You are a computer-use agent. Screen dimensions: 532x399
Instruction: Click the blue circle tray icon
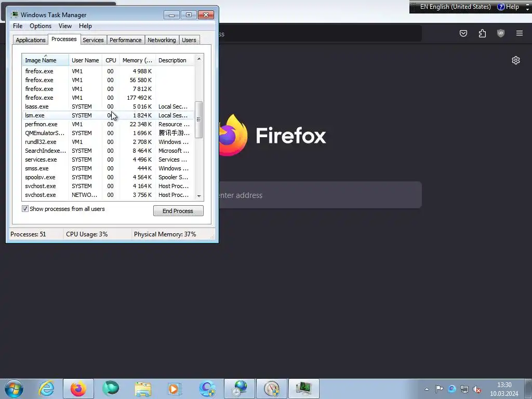point(452,389)
